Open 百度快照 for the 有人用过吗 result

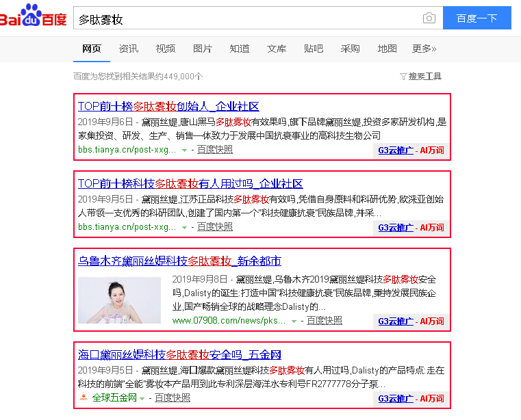pos(215,227)
